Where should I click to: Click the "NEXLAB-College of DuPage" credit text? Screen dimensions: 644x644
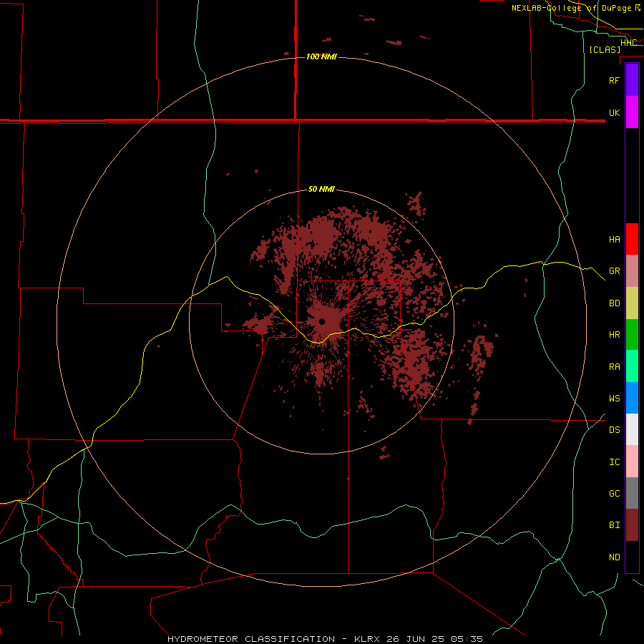click(572, 8)
